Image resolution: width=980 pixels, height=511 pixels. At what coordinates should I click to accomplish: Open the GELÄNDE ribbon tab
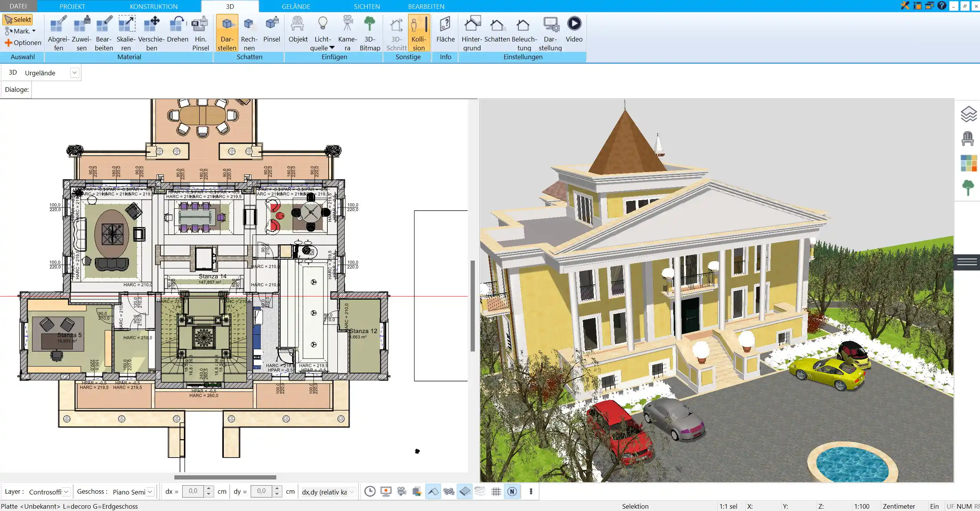point(296,6)
